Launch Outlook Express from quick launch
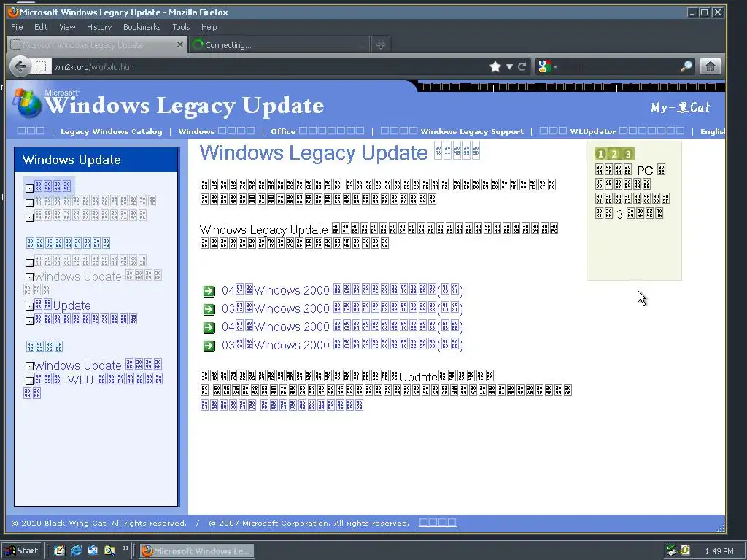747x560 pixels. point(93,551)
